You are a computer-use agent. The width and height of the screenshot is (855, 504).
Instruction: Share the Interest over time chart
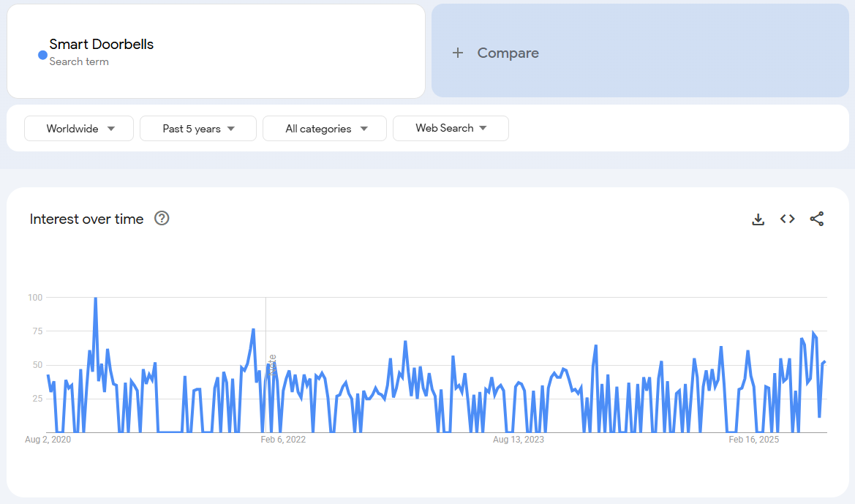click(817, 219)
